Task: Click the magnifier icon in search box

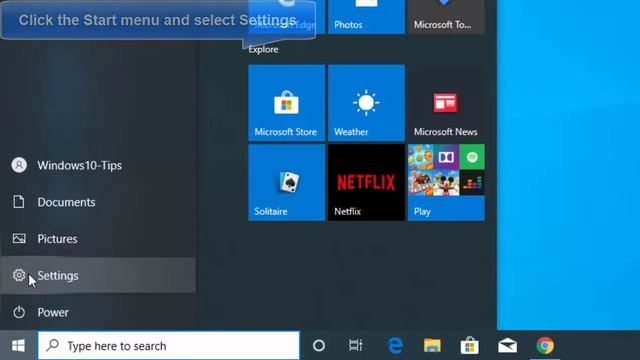Action: (x=52, y=345)
